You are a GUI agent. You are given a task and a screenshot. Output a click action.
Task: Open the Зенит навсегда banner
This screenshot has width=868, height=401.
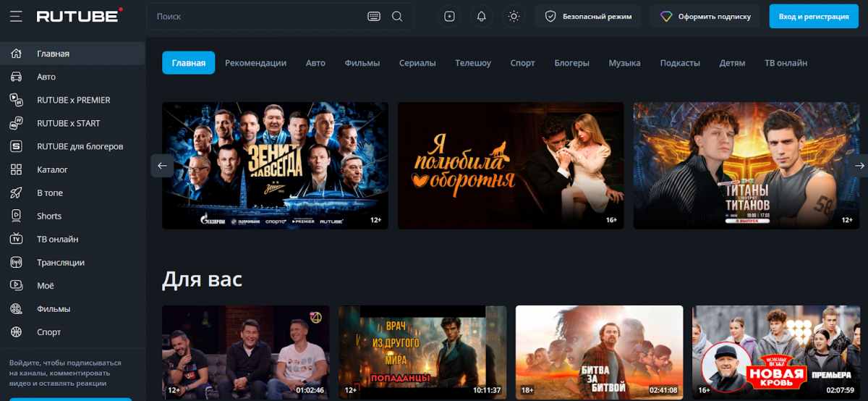(x=275, y=165)
